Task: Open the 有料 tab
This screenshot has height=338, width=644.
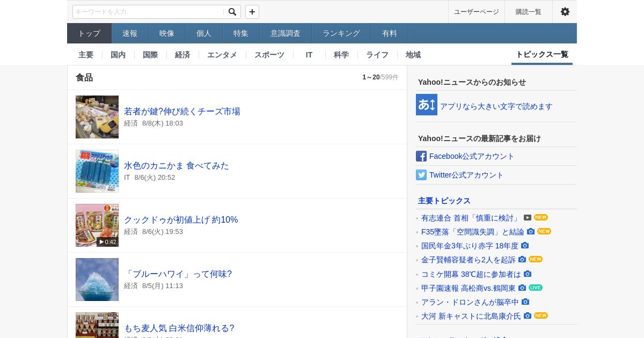Action: click(390, 33)
